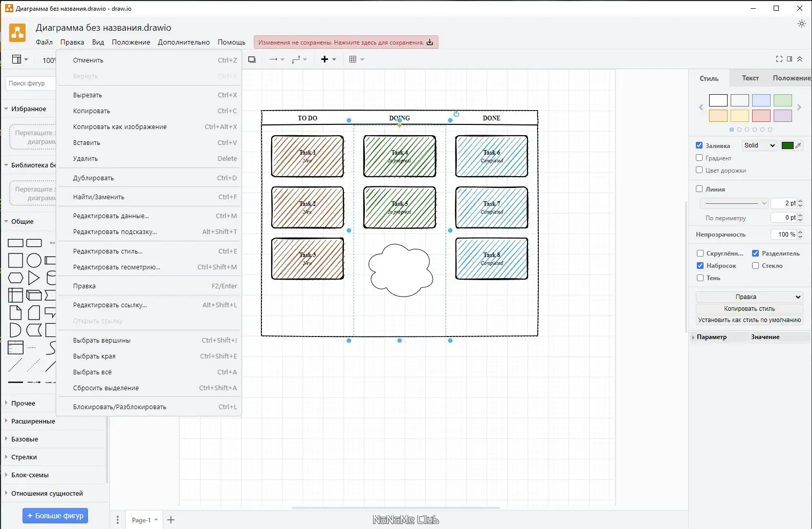Collapse the toolbar with double-chevron icon
Image resolution: width=812 pixels, height=529 pixels.
pyautogui.click(x=800, y=59)
